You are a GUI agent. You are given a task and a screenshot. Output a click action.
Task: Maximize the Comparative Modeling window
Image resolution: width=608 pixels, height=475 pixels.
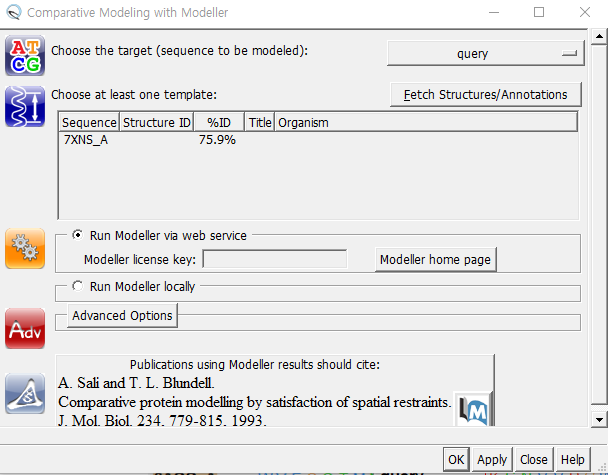(539, 12)
